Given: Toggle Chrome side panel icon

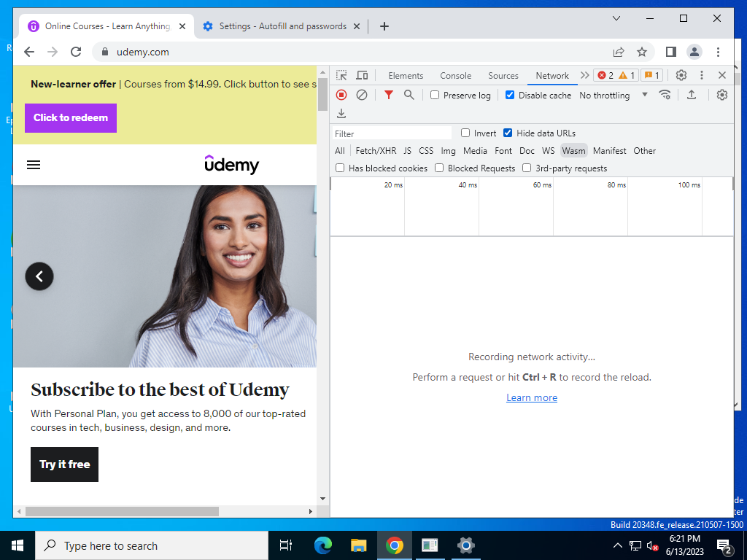Looking at the screenshot, I should coord(671,52).
